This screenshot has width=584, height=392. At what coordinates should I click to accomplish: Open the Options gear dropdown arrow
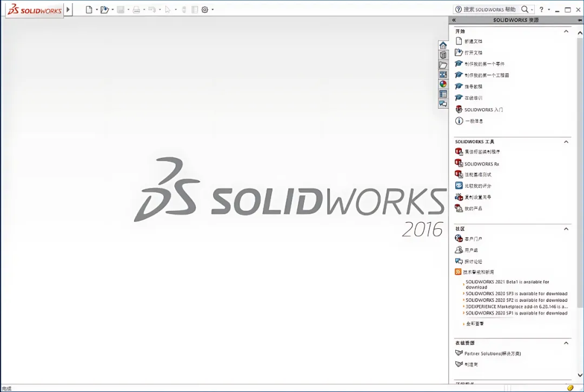point(213,10)
